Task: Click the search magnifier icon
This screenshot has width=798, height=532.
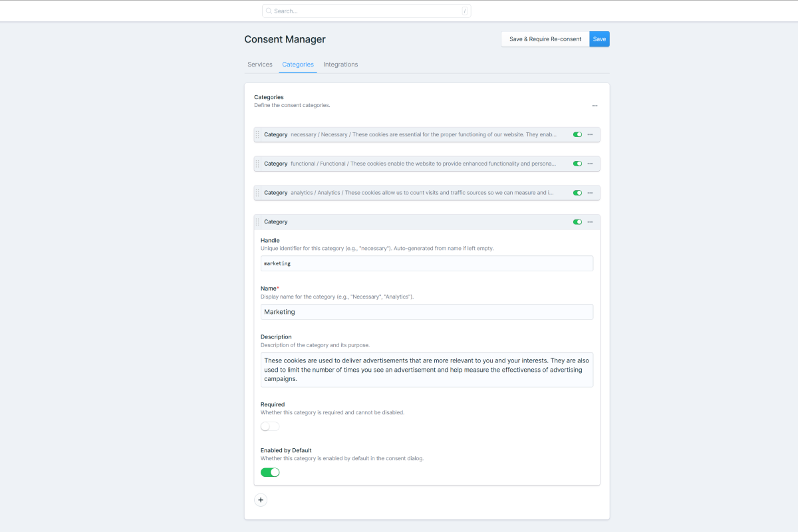Action: (269, 11)
